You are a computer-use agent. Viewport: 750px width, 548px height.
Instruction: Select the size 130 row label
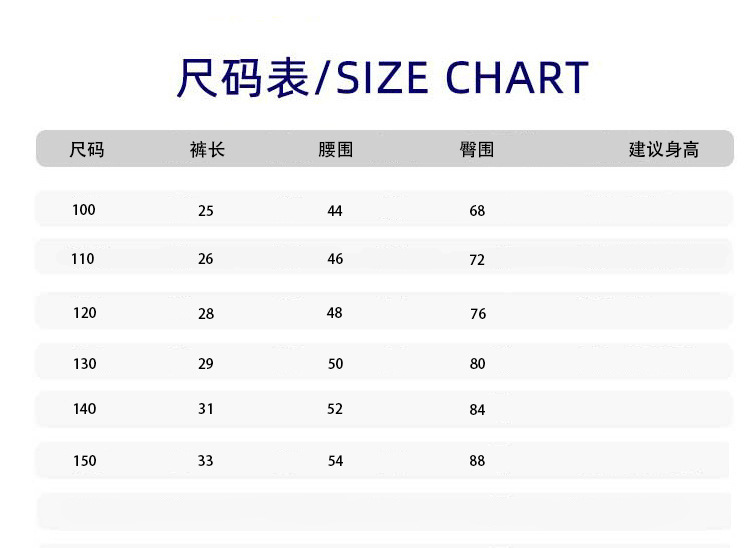[x=85, y=364]
